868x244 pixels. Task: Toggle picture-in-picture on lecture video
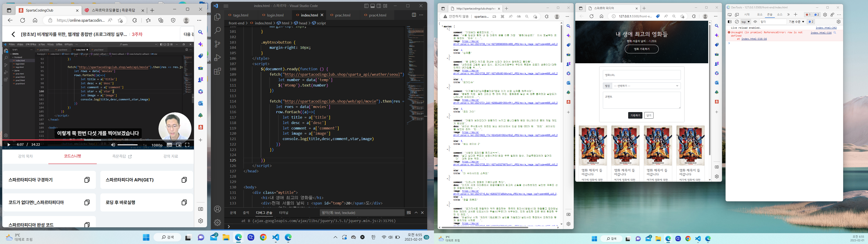pos(179,145)
